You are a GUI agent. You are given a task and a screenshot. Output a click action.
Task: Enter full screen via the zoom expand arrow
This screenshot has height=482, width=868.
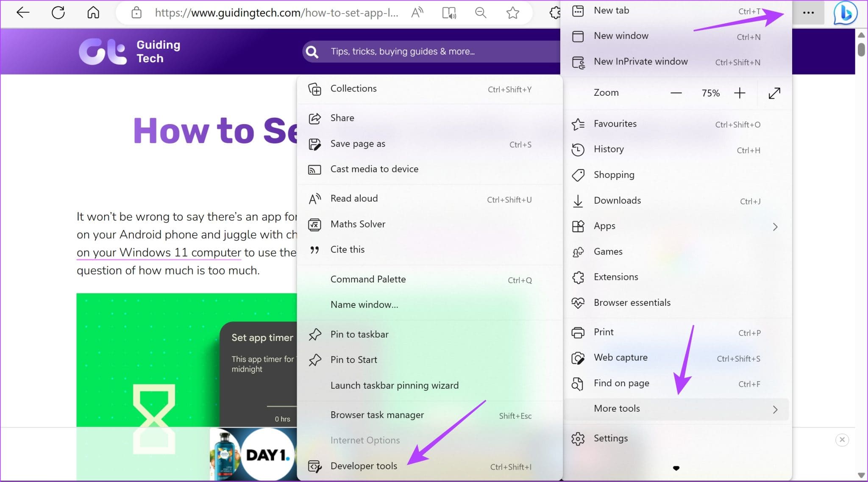point(774,93)
